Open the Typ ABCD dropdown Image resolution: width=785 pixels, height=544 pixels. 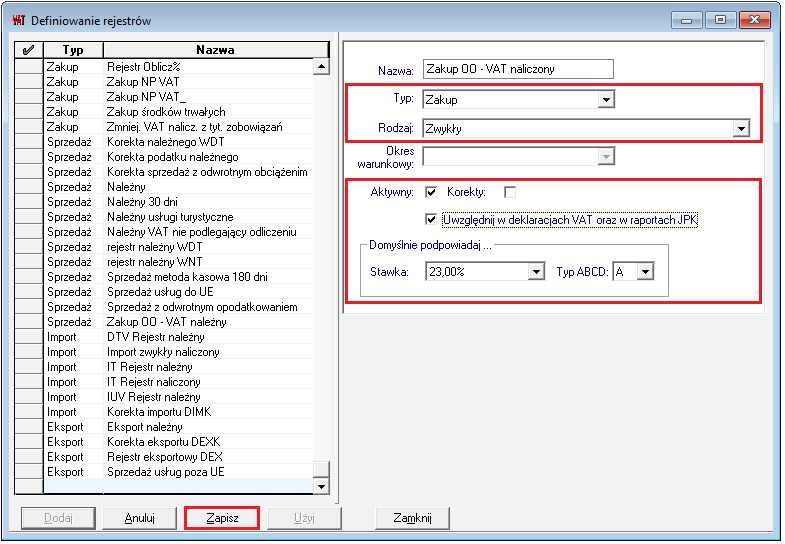pyautogui.click(x=645, y=272)
